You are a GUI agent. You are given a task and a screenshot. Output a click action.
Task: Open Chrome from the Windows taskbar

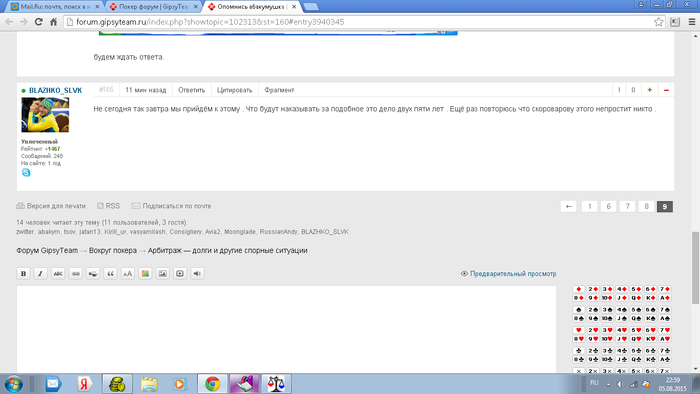[x=212, y=384]
